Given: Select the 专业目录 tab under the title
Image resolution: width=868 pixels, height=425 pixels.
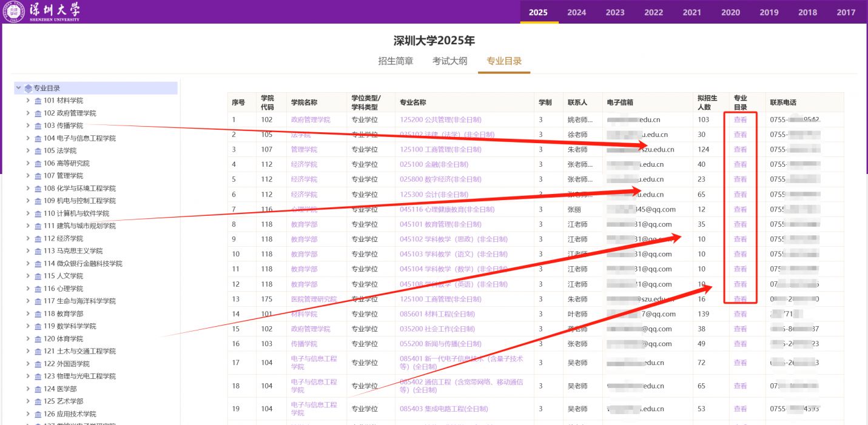Looking at the screenshot, I should 504,61.
